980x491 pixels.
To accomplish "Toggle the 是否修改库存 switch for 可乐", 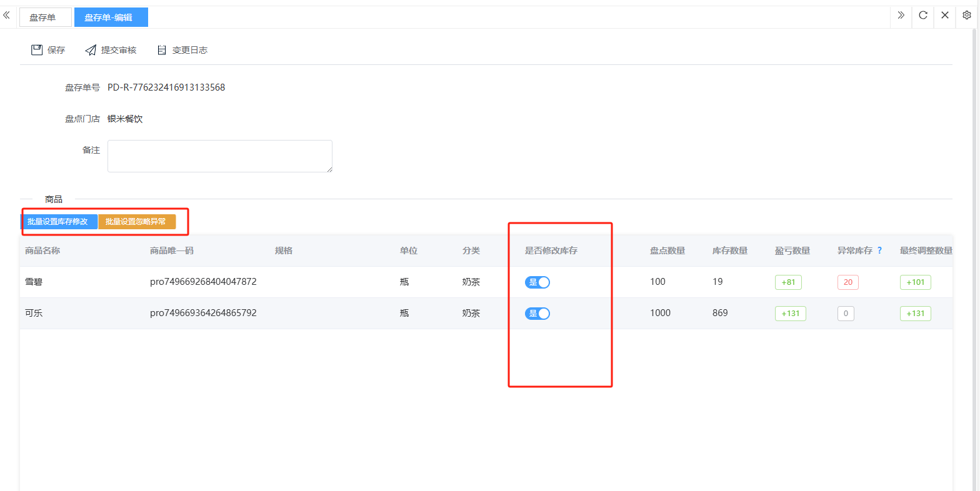I will coord(537,314).
